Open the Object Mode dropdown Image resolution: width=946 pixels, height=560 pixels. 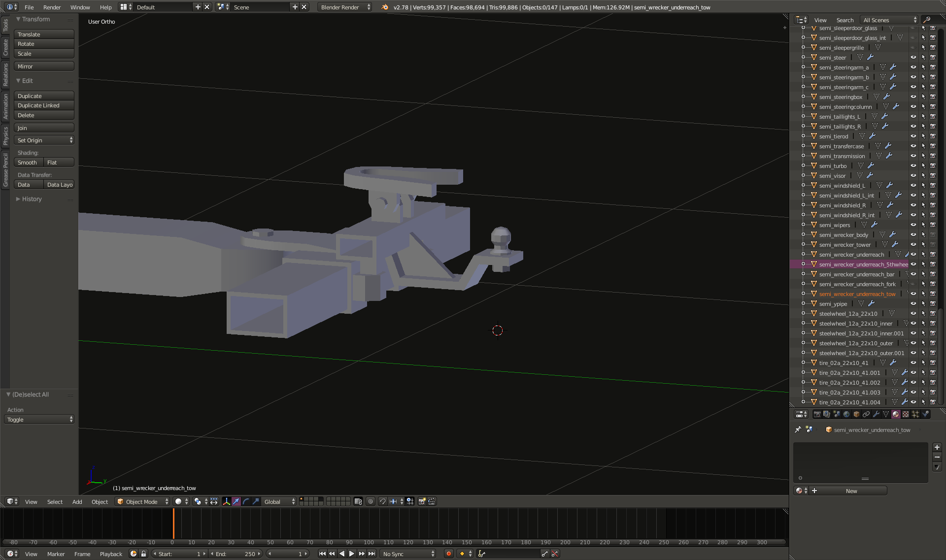pyautogui.click(x=142, y=501)
